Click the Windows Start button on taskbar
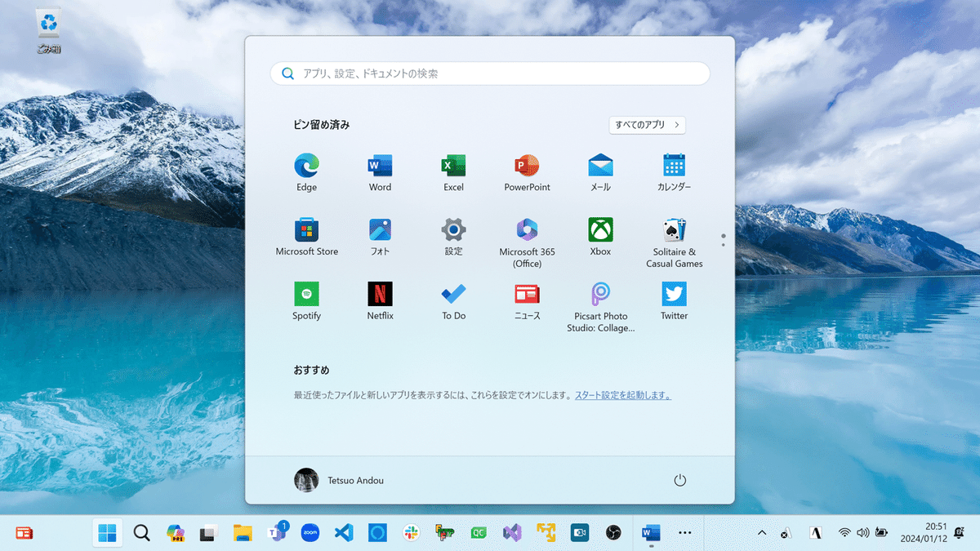This screenshot has height=551, width=980. [x=107, y=533]
